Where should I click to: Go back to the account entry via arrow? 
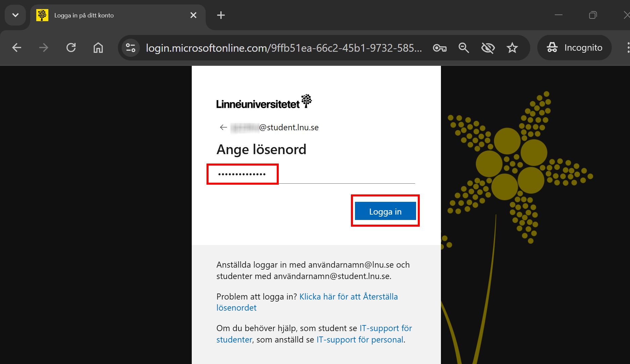tap(223, 127)
